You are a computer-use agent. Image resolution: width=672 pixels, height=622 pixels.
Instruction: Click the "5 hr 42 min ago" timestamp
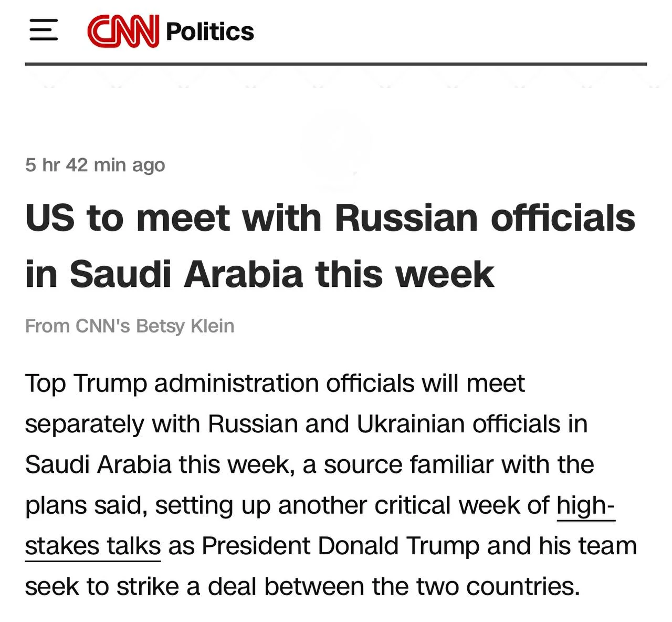click(95, 165)
